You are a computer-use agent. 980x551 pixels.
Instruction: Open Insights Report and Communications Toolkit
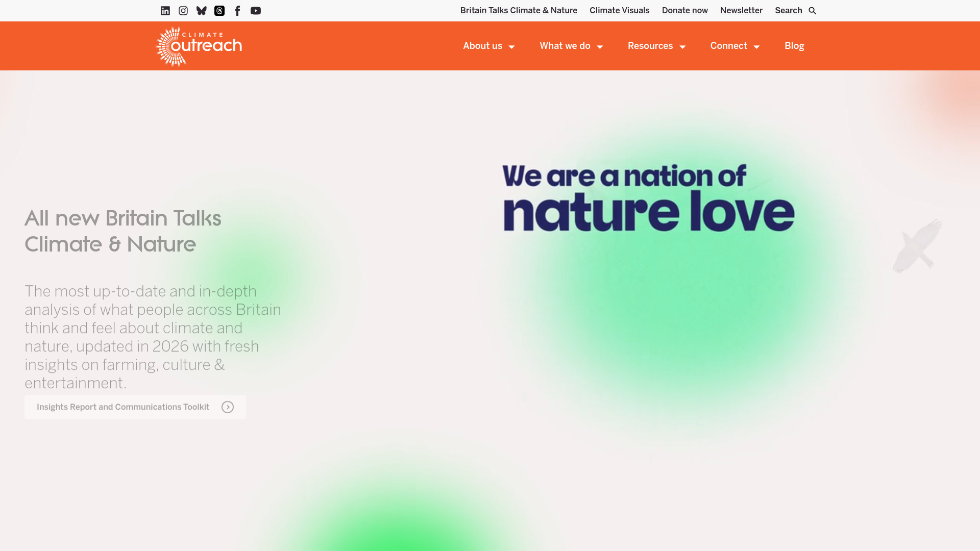coord(135,407)
